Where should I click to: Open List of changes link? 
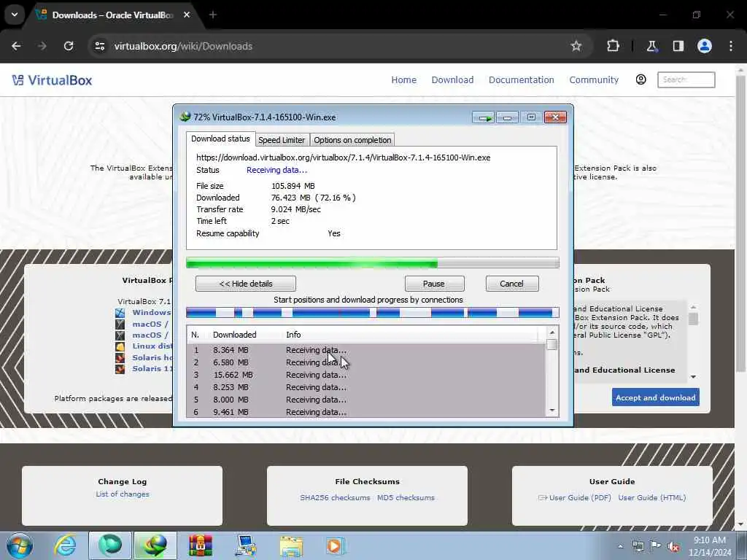pos(123,494)
